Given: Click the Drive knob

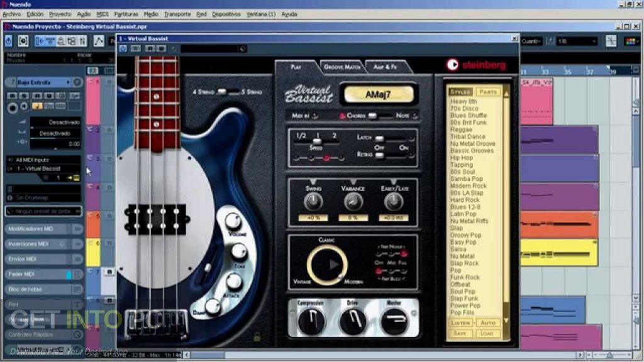Looking at the screenshot, I should [x=353, y=321].
